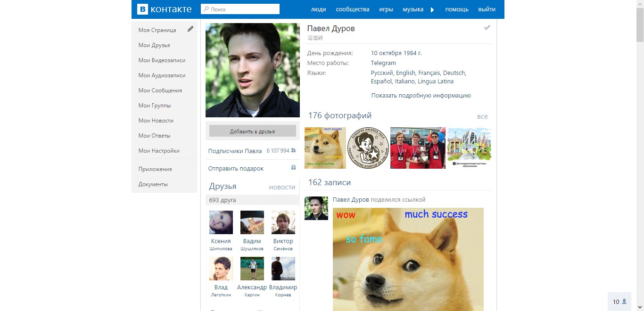Screen dimensions: 644x311
Task: Open Мои Аудиозаписи in sidebar
Action: click(162, 75)
